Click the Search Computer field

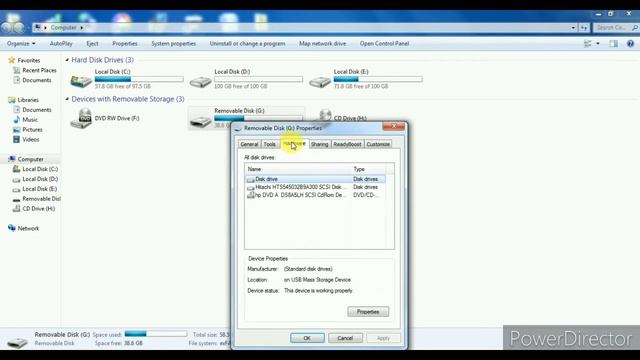pos(615,28)
